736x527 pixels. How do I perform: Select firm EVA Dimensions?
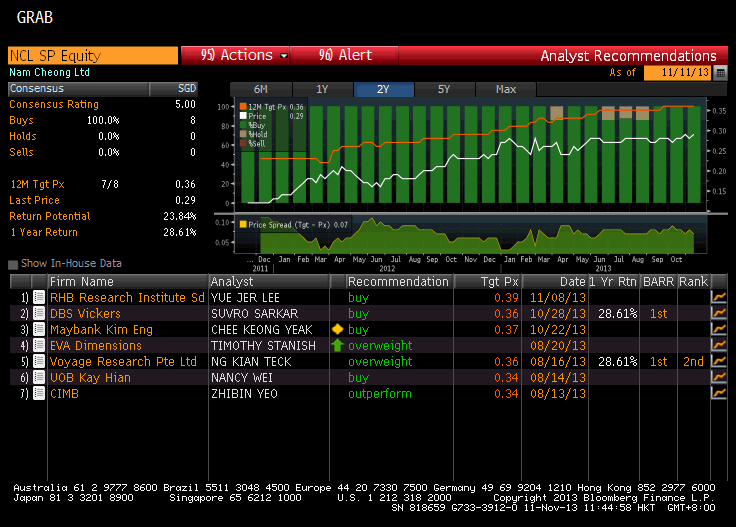pos(96,345)
